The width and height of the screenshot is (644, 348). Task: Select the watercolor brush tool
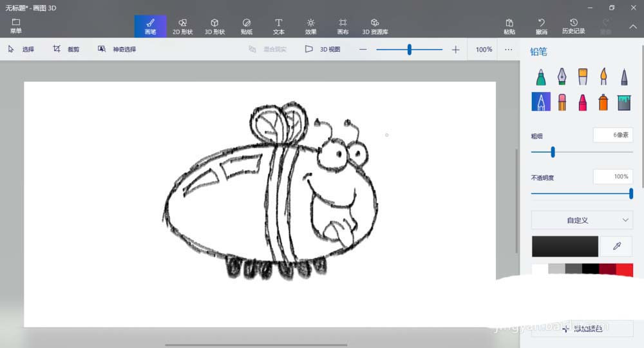(x=603, y=77)
